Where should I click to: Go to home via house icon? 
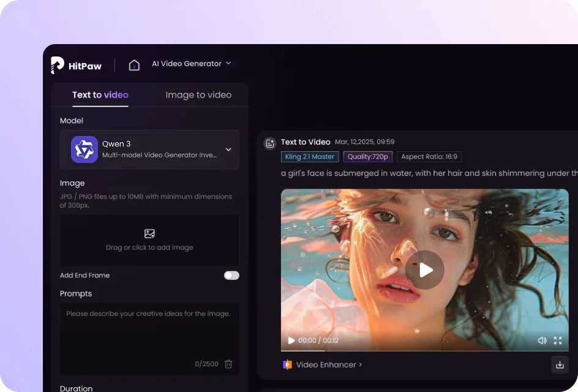tap(134, 65)
